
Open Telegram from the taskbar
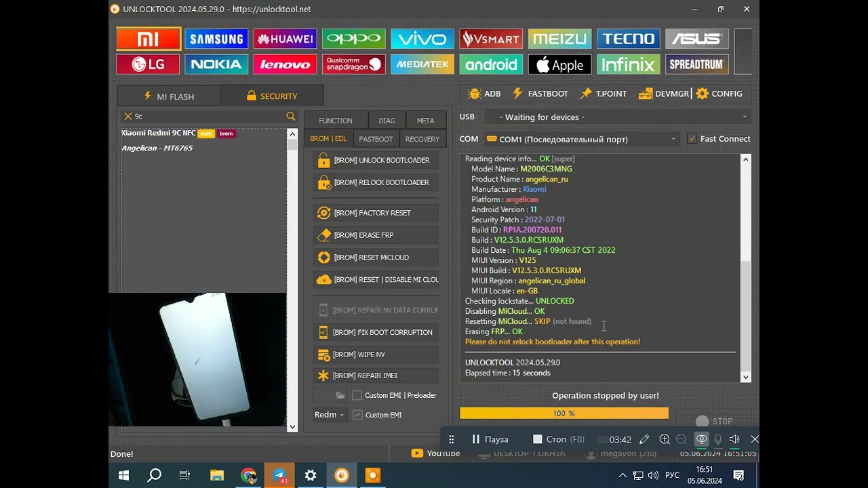tap(279, 475)
